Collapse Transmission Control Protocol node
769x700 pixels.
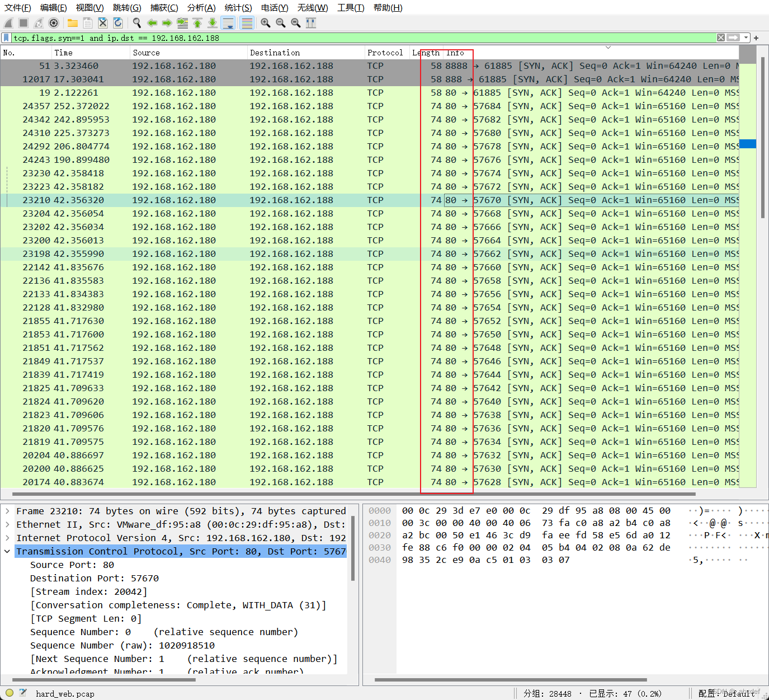point(7,551)
